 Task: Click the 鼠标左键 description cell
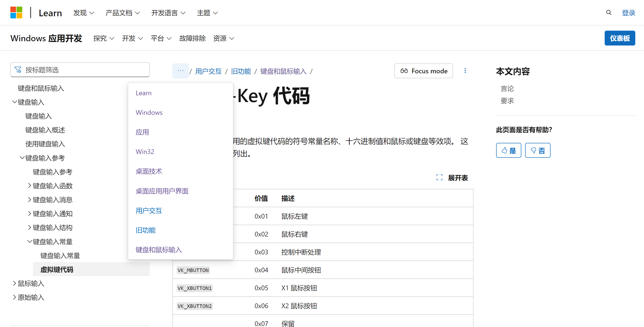pyautogui.click(x=295, y=216)
